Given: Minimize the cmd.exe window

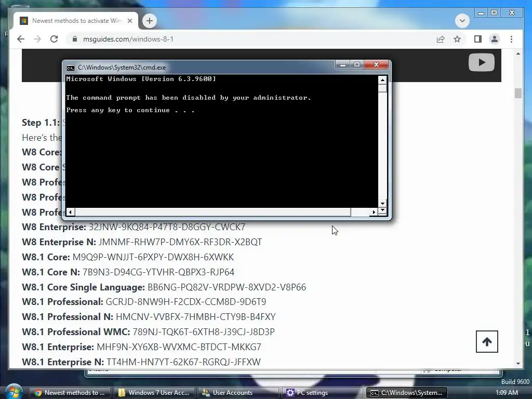Looking at the screenshot, I should 343,64.
